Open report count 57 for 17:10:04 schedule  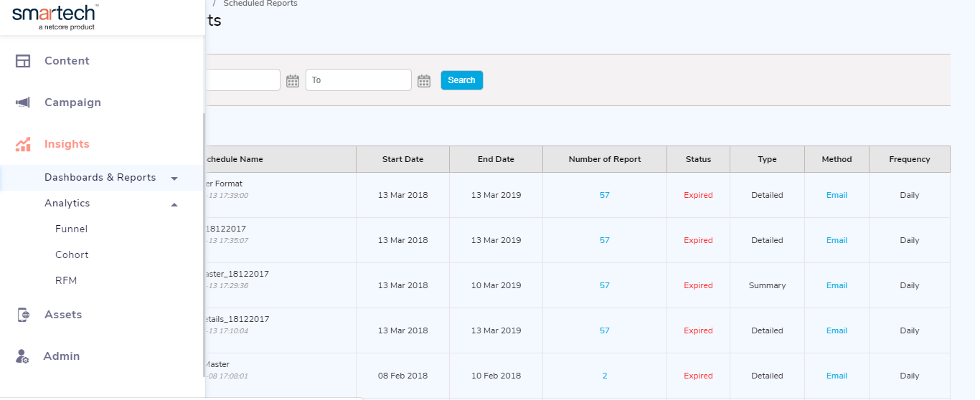click(605, 330)
